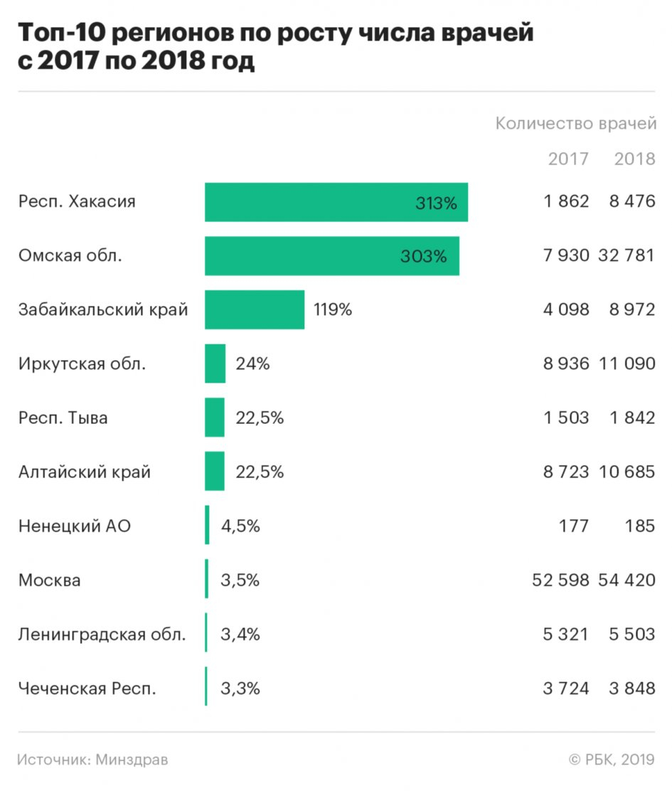Click the Респ. Хакасия 313% bar
Screen dimensions: 672x791
click(x=336, y=202)
